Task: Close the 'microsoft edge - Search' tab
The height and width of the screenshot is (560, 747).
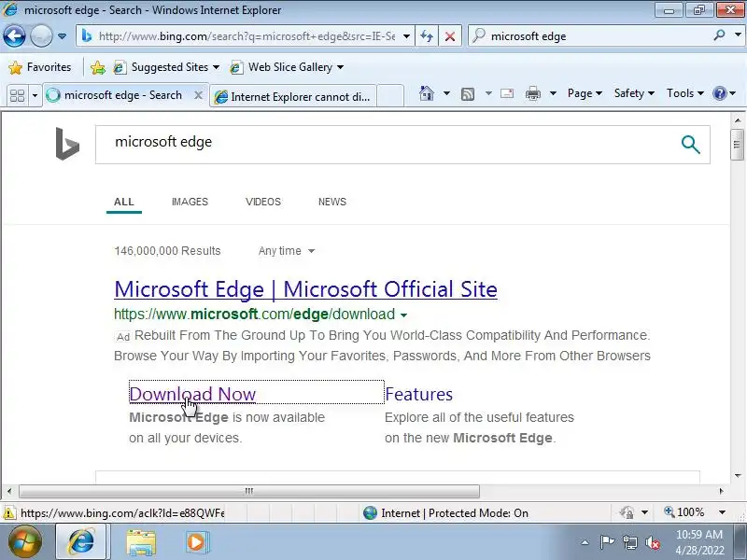Action: (x=198, y=95)
